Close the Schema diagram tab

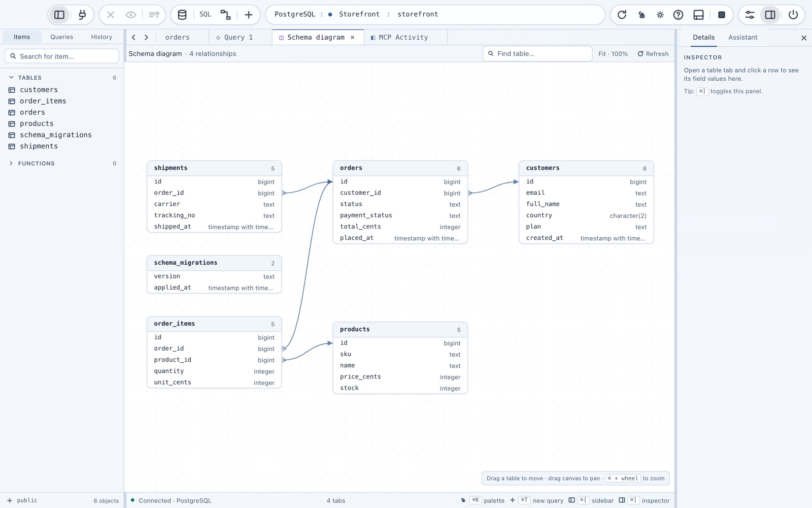(353, 37)
